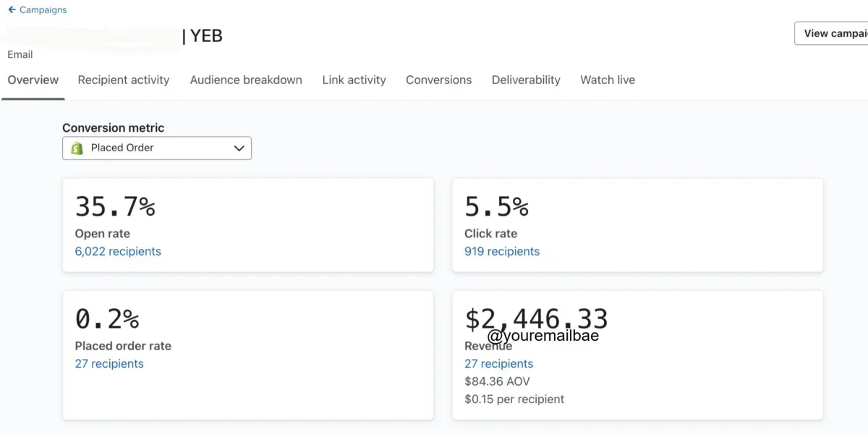
Task: Go back via the Campaigns link
Action: coord(43,10)
